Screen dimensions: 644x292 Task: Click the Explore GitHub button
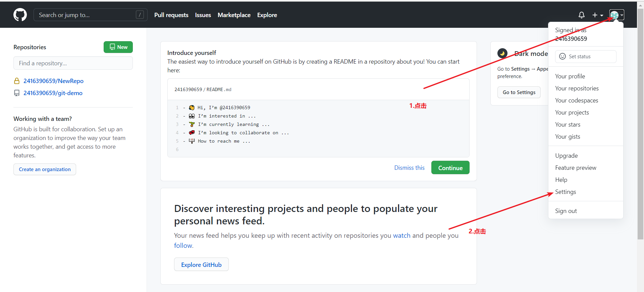click(201, 265)
